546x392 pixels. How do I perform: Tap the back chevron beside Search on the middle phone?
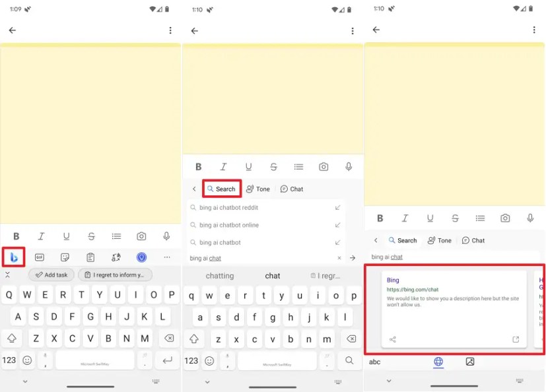[194, 189]
